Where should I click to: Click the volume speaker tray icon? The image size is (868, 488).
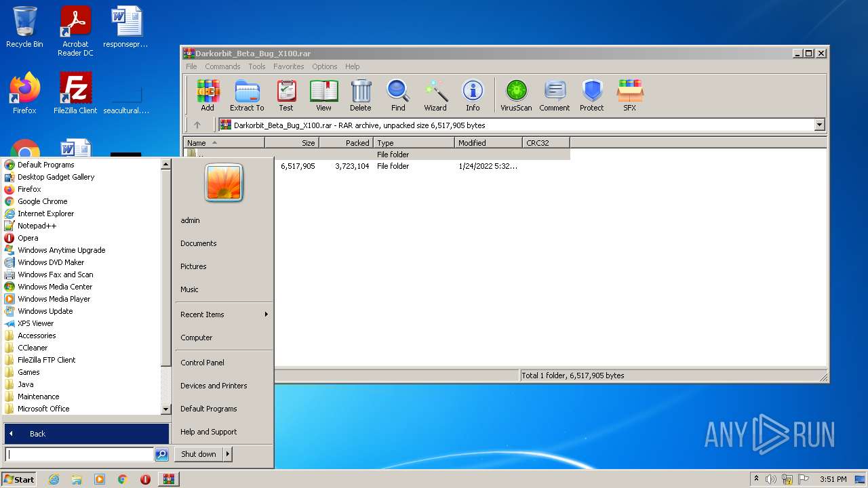771,479
